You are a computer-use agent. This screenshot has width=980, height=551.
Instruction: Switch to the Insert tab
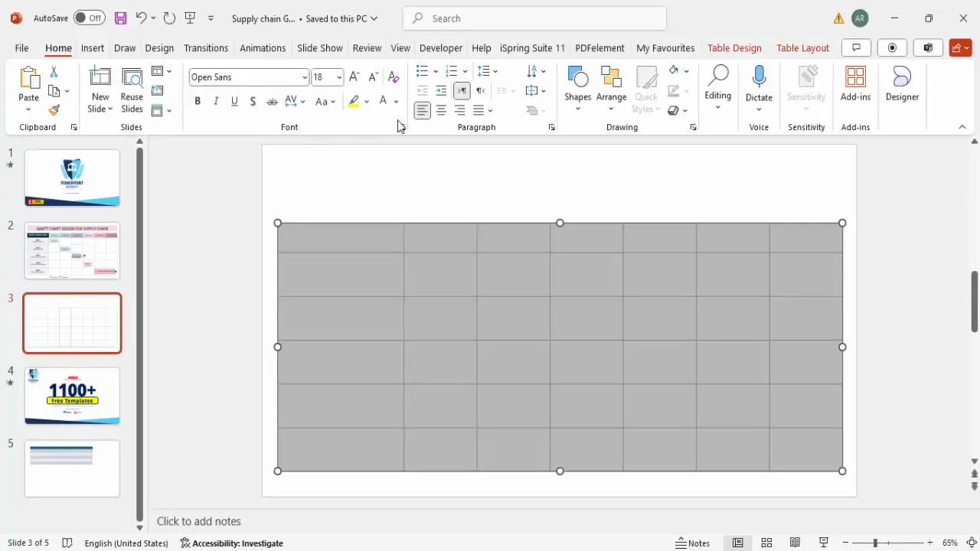(93, 47)
